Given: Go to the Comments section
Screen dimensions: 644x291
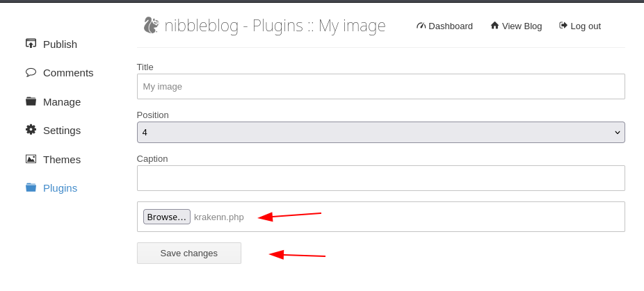Looking at the screenshot, I should click(x=68, y=73).
